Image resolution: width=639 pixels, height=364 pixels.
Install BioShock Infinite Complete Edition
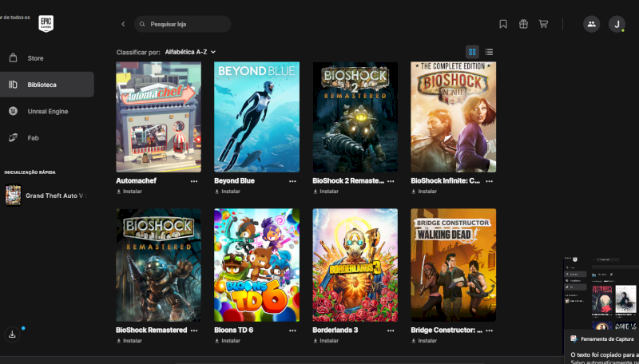pos(424,192)
